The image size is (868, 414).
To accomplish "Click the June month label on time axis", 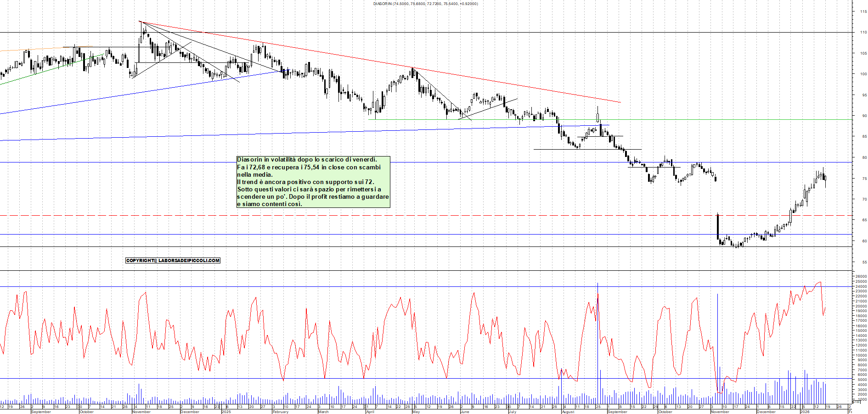I will (464, 412).
